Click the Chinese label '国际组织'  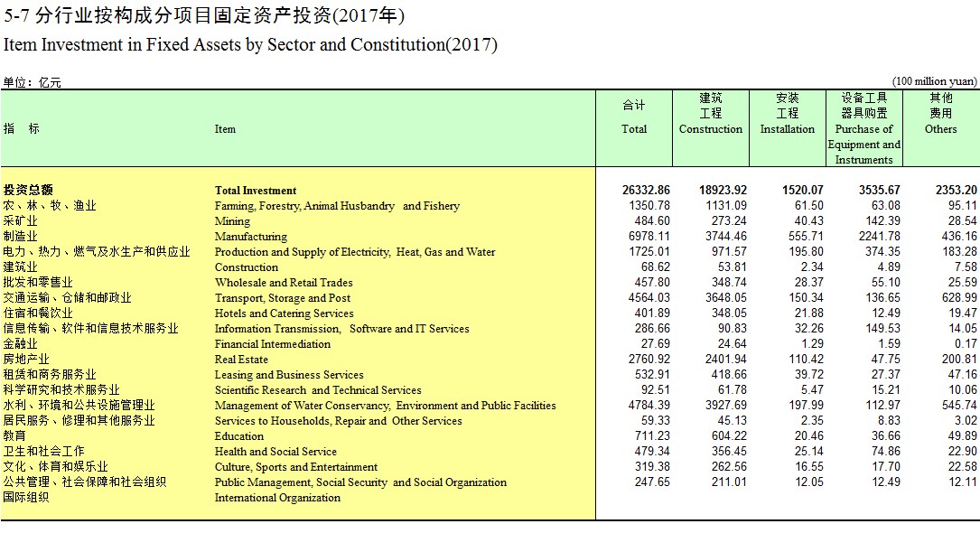[25, 498]
